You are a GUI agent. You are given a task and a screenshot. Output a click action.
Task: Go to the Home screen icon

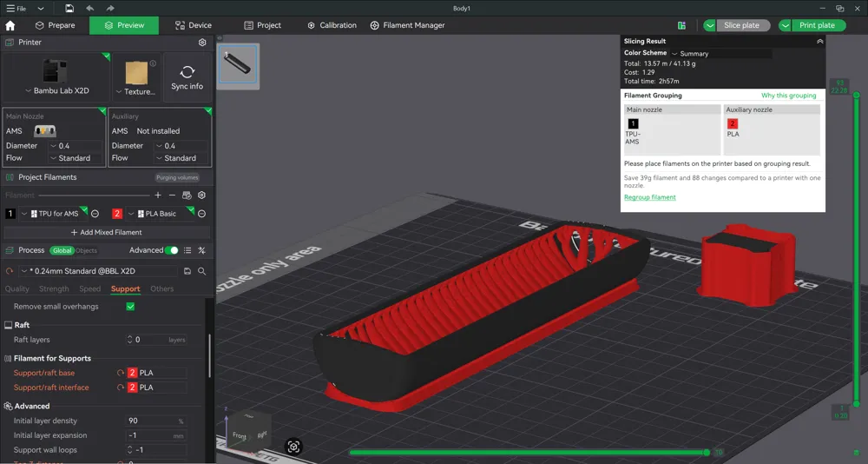(10, 25)
